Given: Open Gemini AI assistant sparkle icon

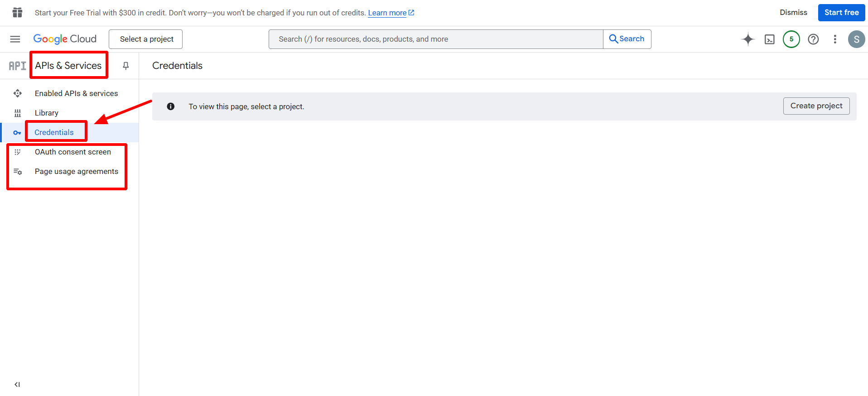Looking at the screenshot, I should (x=748, y=39).
